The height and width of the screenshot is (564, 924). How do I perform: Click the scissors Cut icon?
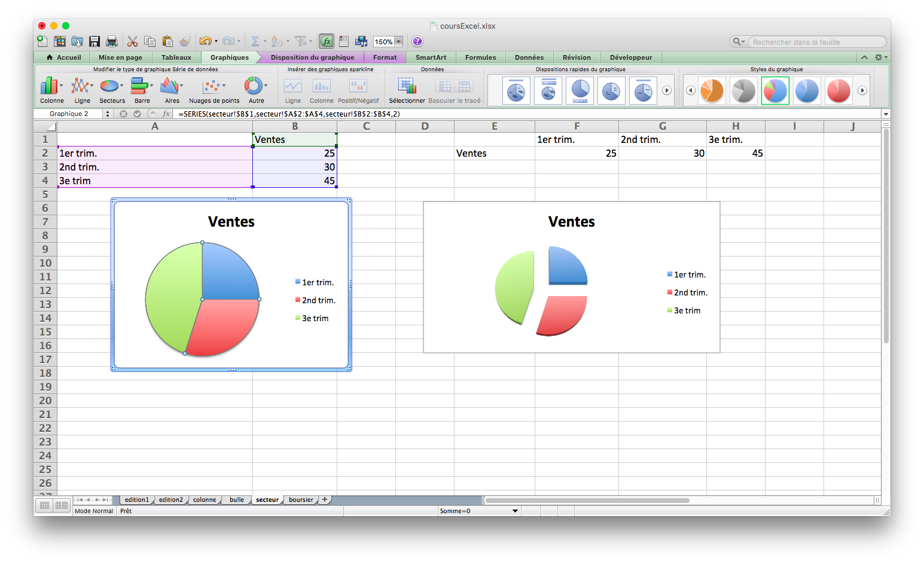click(132, 41)
